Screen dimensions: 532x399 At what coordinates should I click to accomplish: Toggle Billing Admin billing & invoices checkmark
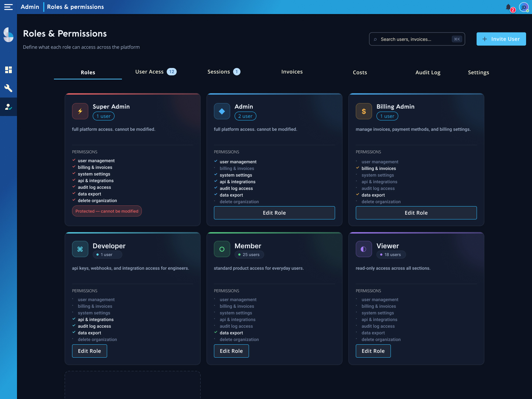358,168
